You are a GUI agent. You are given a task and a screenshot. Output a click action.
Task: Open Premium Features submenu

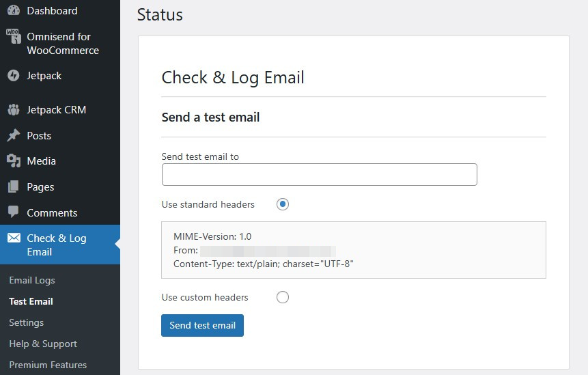coord(48,365)
